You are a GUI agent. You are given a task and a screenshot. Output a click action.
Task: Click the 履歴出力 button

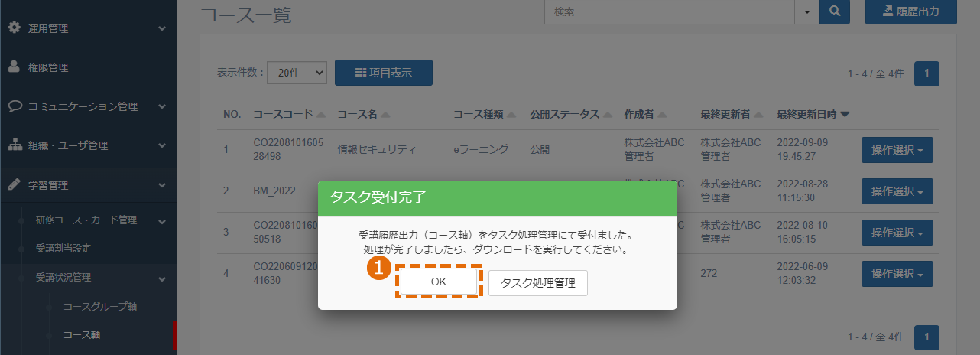tap(911, 11)
